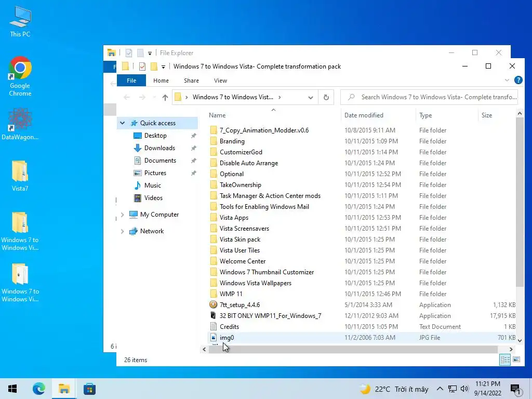Click the Credits text document icon
The height and width of the screenshot is (399, 532).
pyautogui.click(x=213, y=326)
